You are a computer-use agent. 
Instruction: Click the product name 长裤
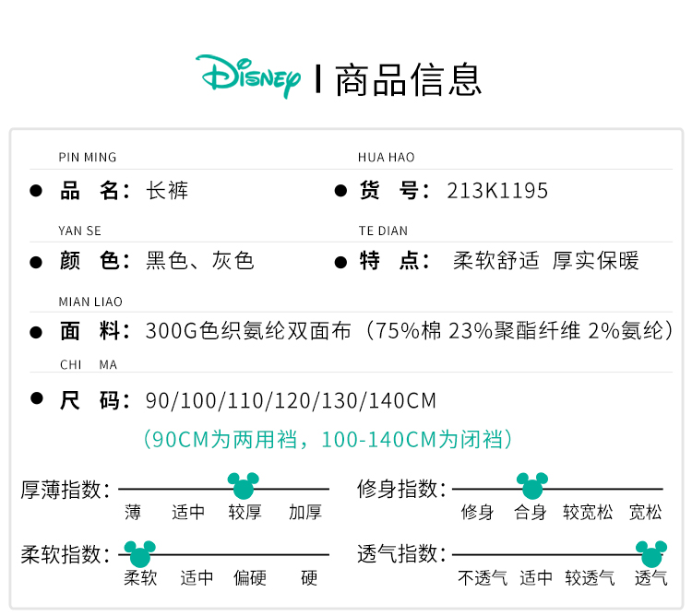coord(167,191)
